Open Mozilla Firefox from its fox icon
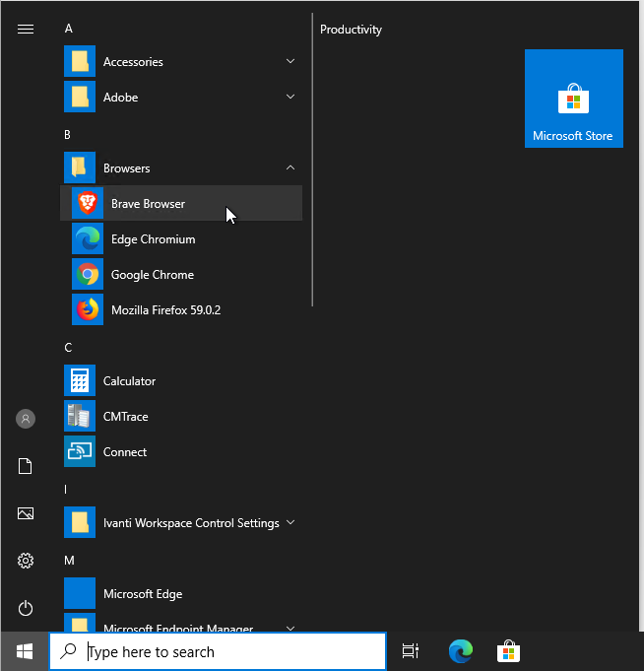This screenshot has height=671, width=644. 88,309
